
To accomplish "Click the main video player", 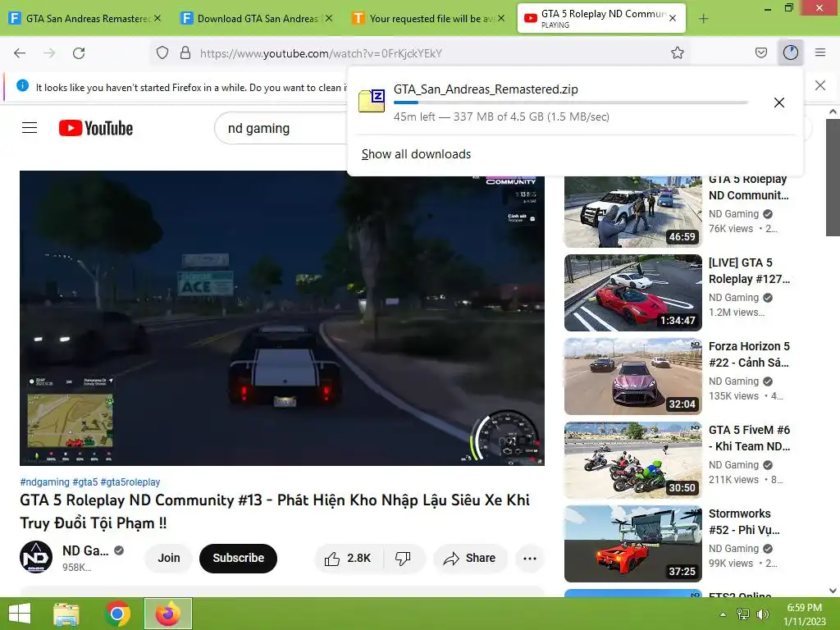I will (x=282, y=318).
